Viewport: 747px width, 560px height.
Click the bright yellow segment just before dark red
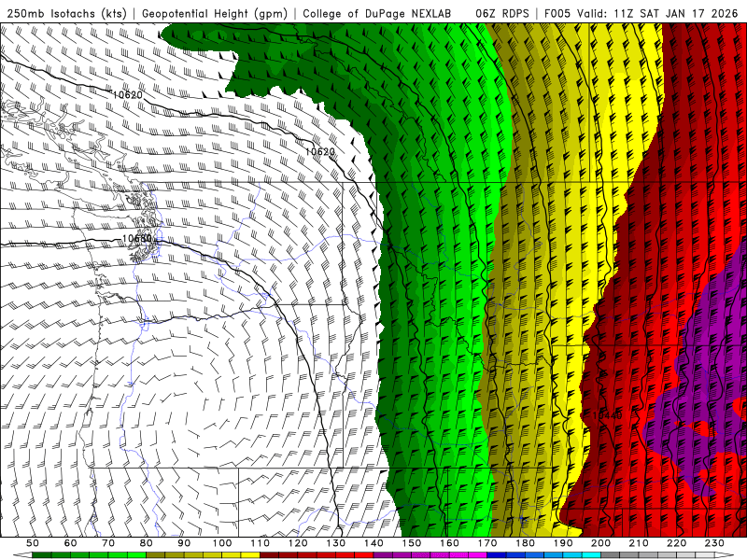[x=250, y=555]
